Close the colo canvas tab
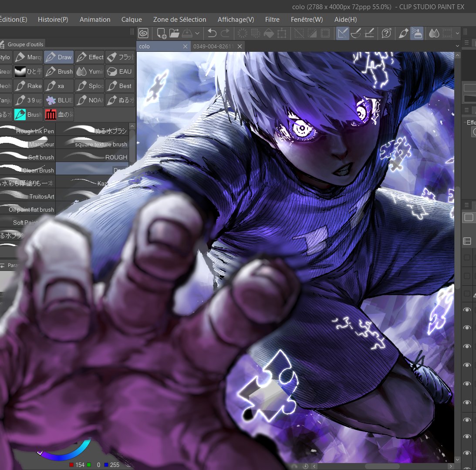476x470 pixels. [185, 47]
